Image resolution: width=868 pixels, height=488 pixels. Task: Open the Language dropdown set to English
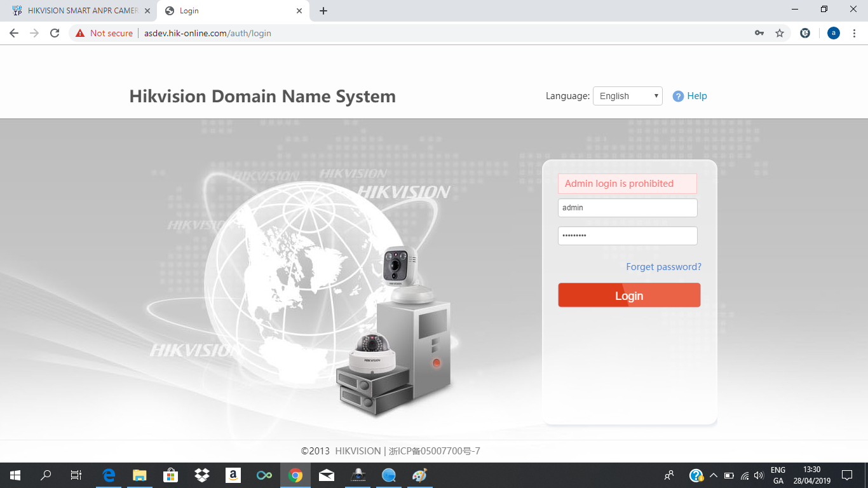pos(627,96)
